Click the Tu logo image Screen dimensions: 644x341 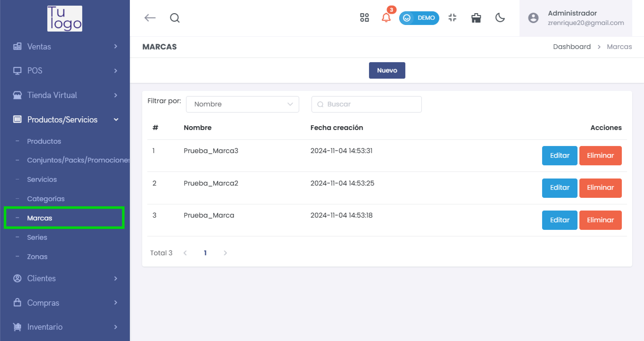[x=65, y=19]
